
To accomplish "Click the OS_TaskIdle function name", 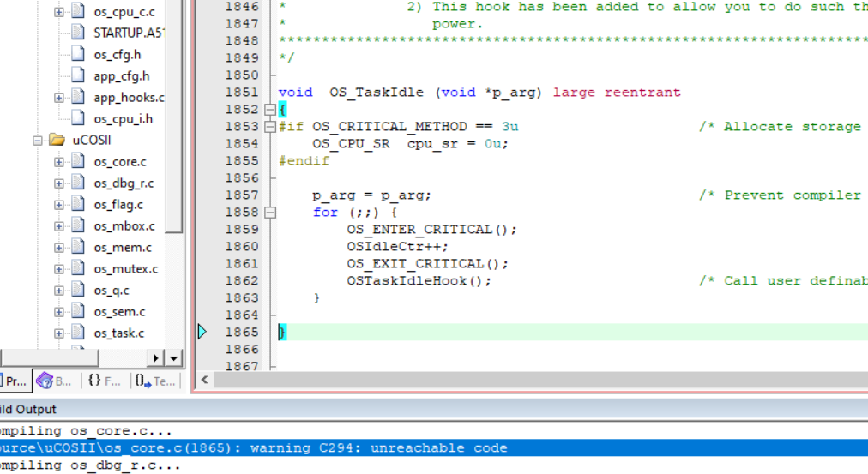I will [377, 93].
